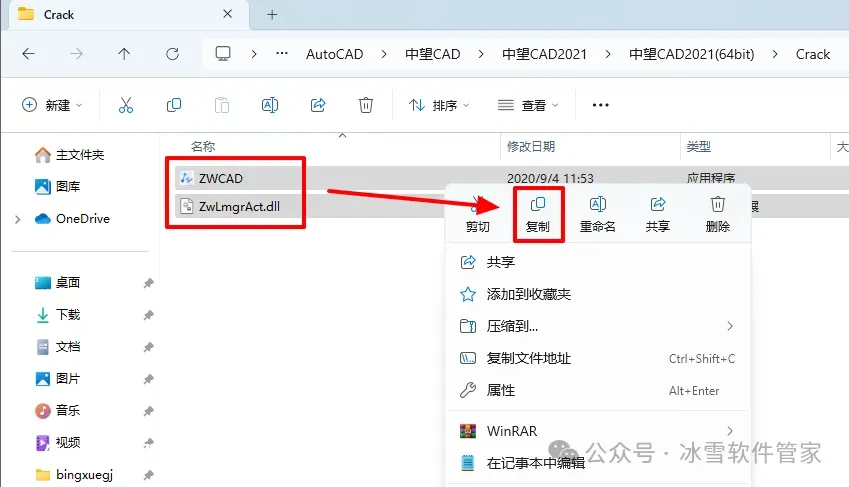This screenshot has height=487, width=849.
Task: Open 压缩到... submenu
Action: click(598, 326)
